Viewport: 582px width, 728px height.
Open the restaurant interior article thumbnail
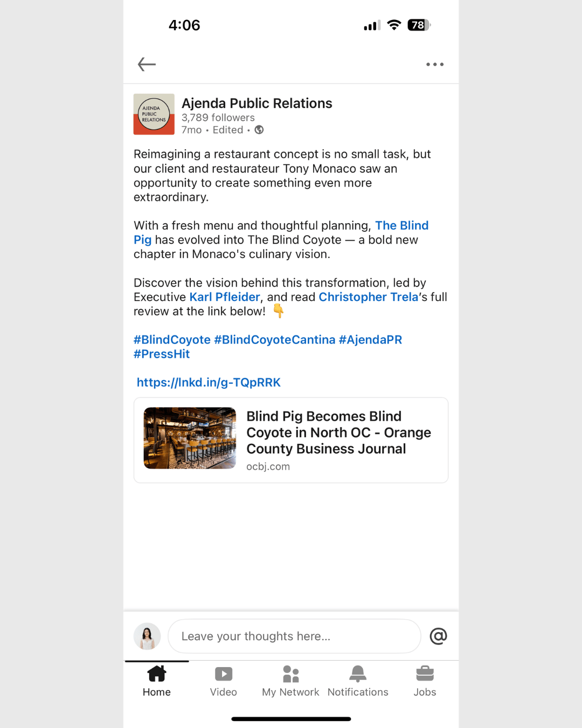(x=190, y=438)
